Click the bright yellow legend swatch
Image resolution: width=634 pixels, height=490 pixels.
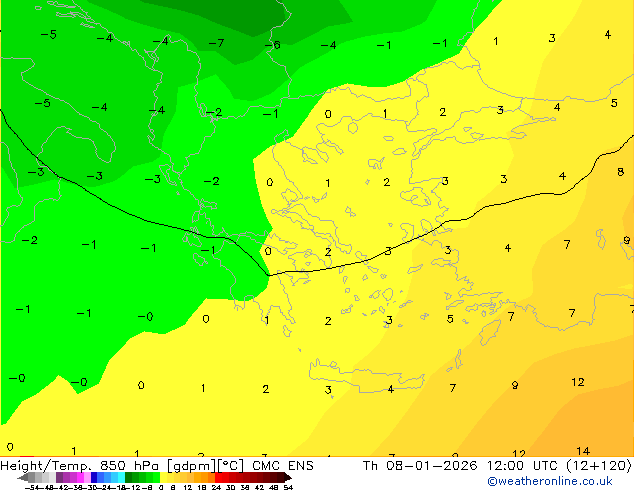point(163,478)
